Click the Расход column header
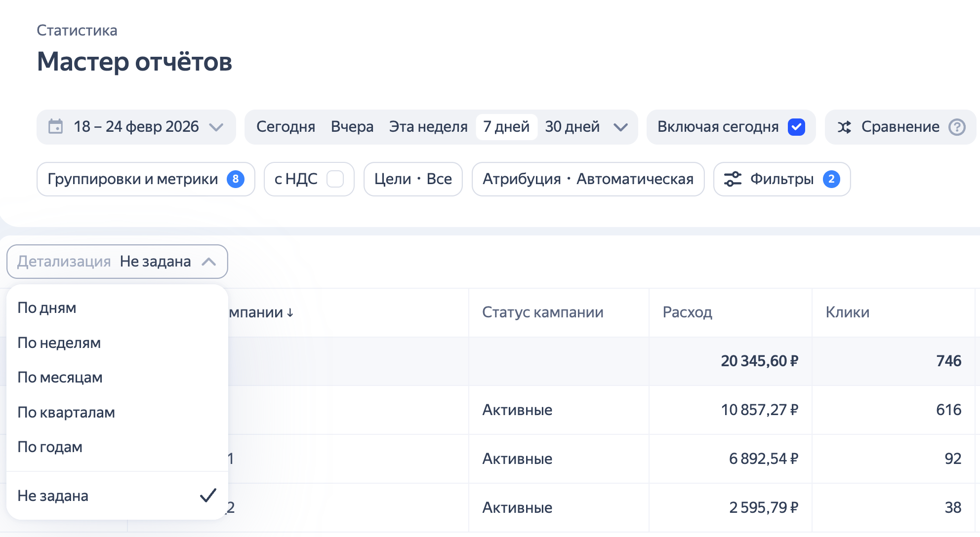Image resolution: width=980 pixels, height=537 pixels. (x=687, y=312)
